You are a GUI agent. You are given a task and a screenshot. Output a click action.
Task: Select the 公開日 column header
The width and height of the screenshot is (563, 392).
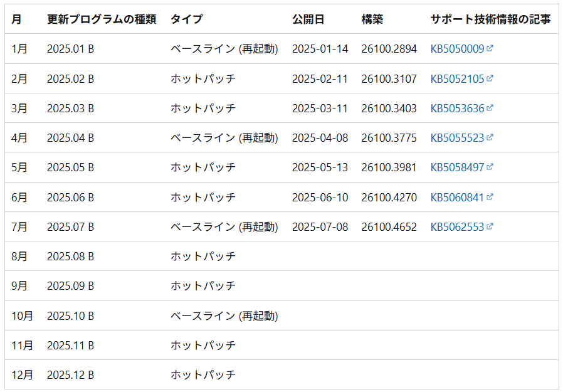tap(308, 19)
